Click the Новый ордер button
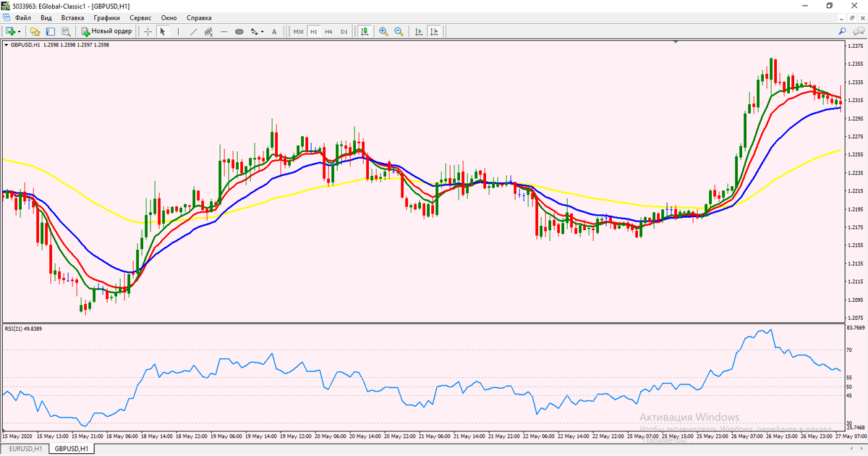Screen dimensions: 868x456 click(106, 31)
